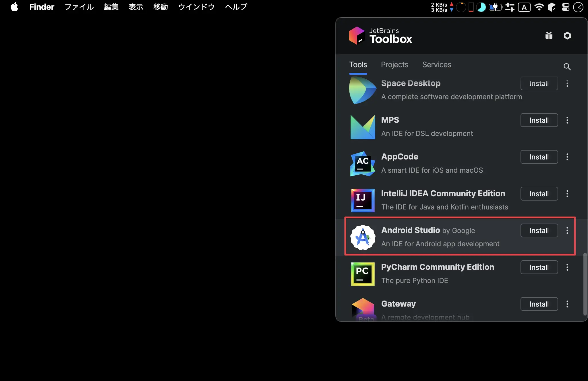Install IntelliJ IDEA Community Edition
Image resolution: width=588 pixels, height=381 pixels.
tap(539, 193)
